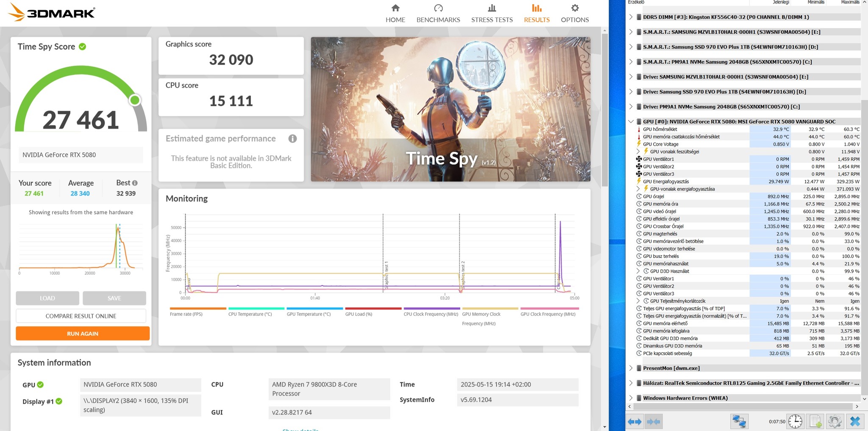The height and width of the screenshot is (431, 868).
Task: Click the Average score value 28 340
Action: [x=80, y=193]
